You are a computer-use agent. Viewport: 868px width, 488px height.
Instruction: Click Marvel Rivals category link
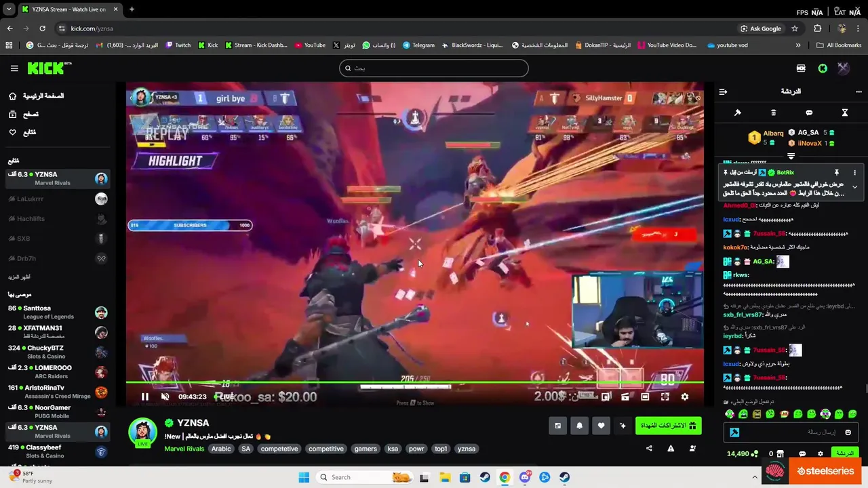point(185,449)
